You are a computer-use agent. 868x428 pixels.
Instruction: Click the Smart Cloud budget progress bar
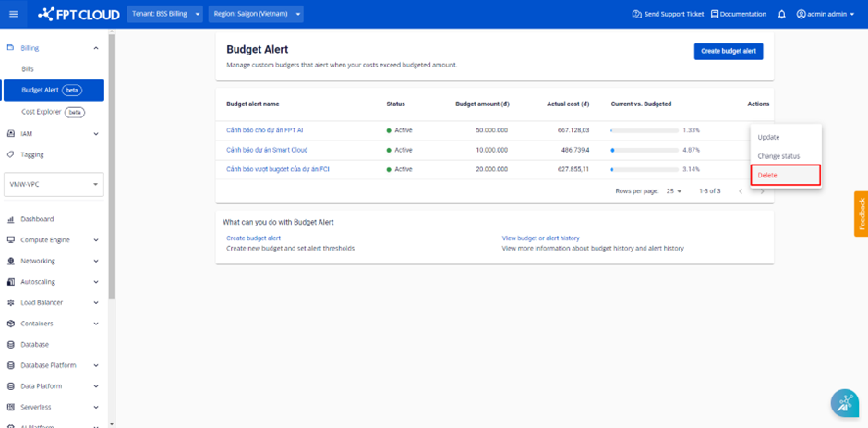pyautogui.click(x=644, y=150)
